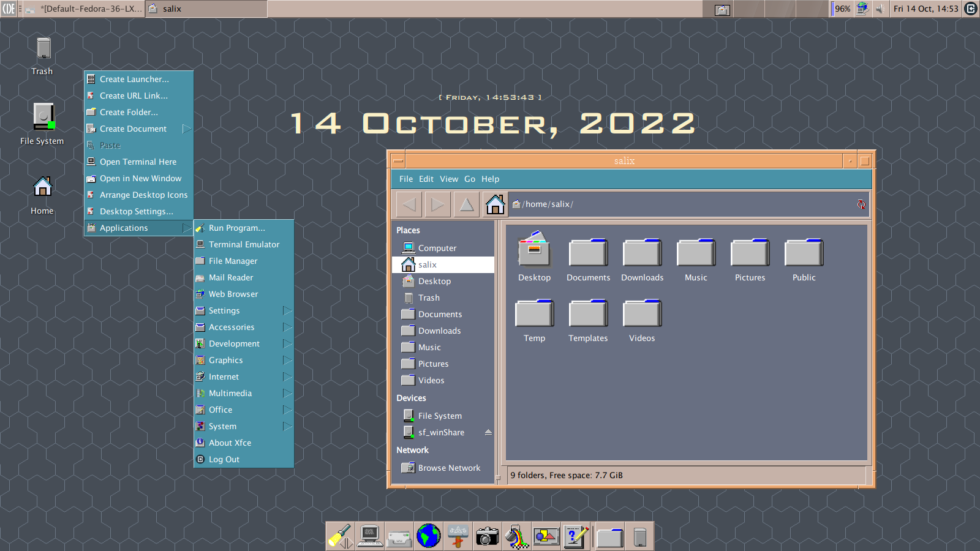Open the flashlight app finder in bottom dock
This screenshot has height=551, width=980.
(341, 536)
